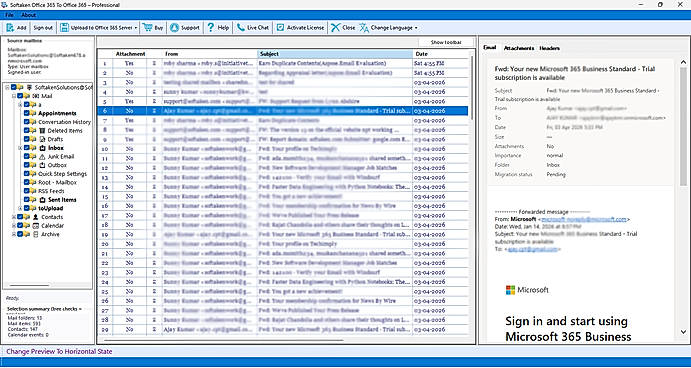Screen dimensions: 691x368
Task: Click the Help question mark icon
Action: tap(211, 27)
